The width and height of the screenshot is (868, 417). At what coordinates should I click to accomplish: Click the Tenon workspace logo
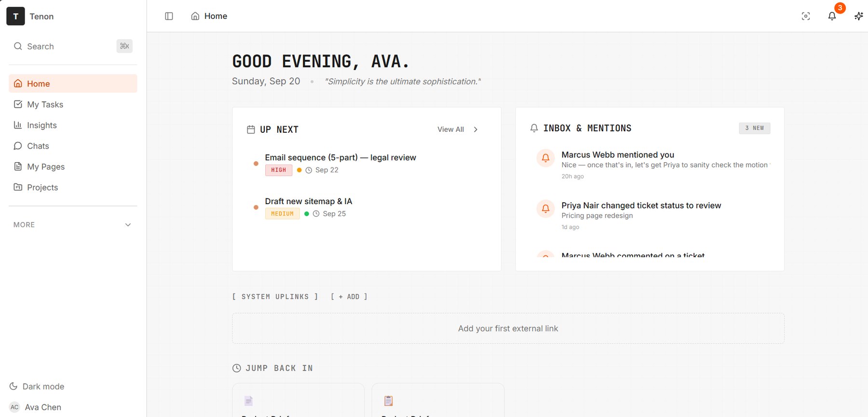tap(15, 16)
